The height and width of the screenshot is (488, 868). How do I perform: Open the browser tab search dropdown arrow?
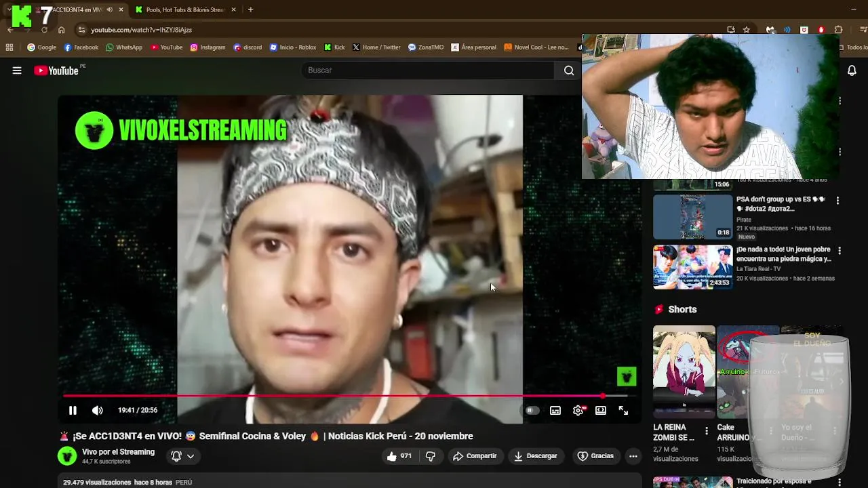coord(9,9)
